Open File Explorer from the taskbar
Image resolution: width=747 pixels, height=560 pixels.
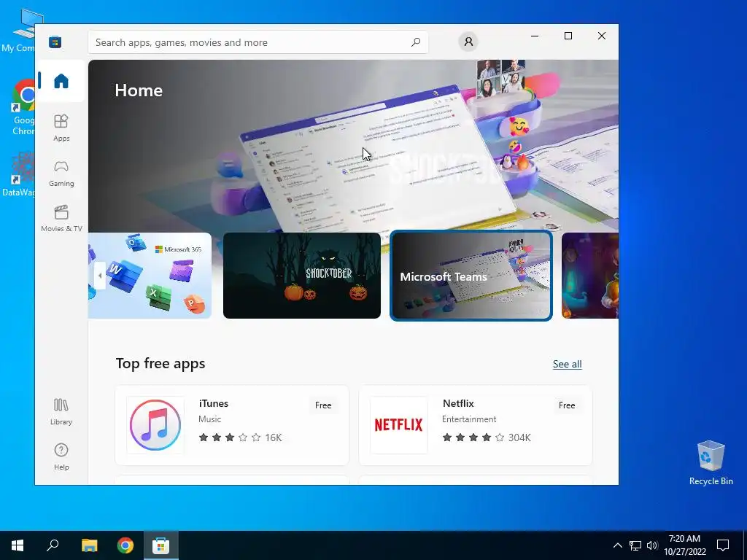[x=89, y=545]
